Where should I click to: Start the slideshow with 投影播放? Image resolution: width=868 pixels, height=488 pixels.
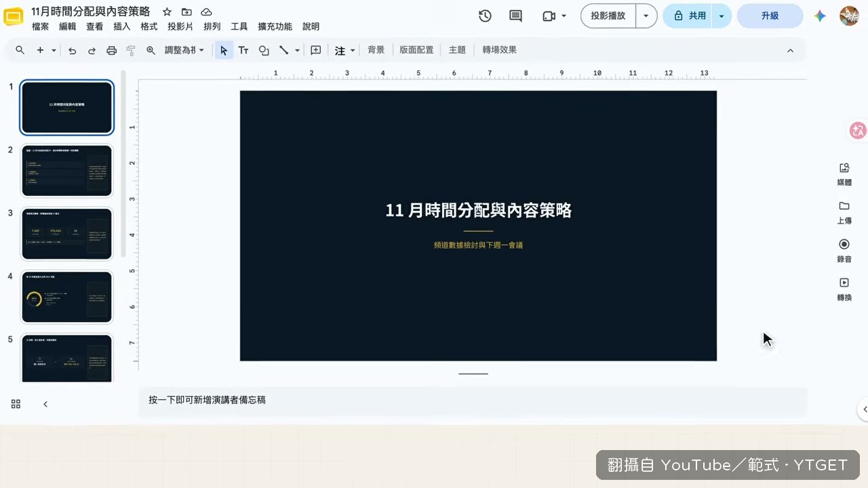[x=608, y=16]
